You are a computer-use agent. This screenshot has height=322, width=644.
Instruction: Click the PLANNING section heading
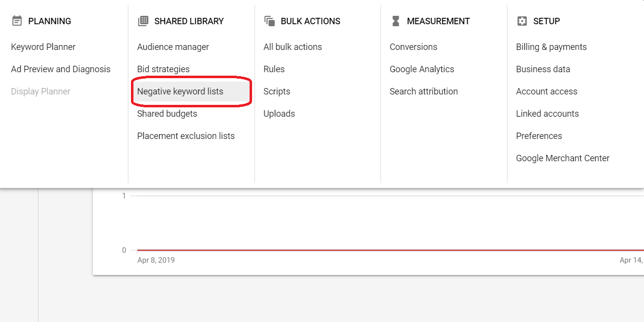pos(49,21)
